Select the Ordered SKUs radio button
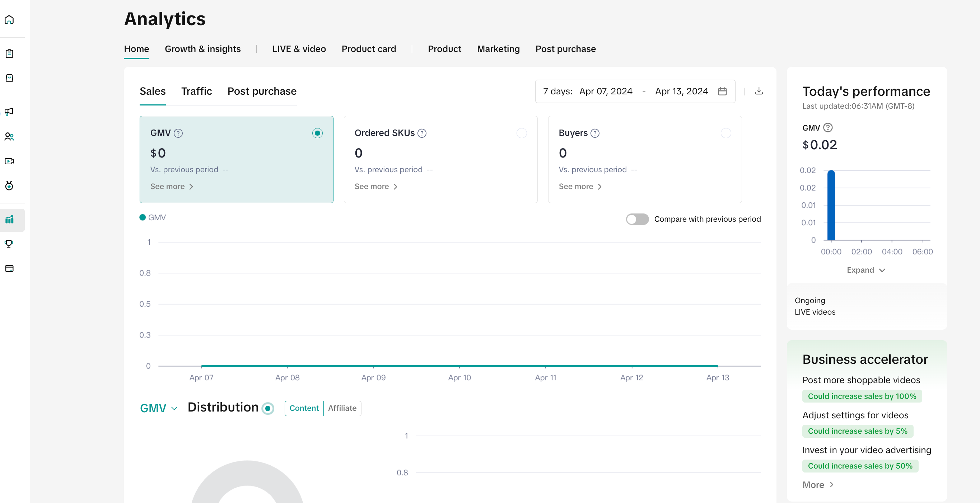This screenshot has height=503, width=980. [521, 133]
